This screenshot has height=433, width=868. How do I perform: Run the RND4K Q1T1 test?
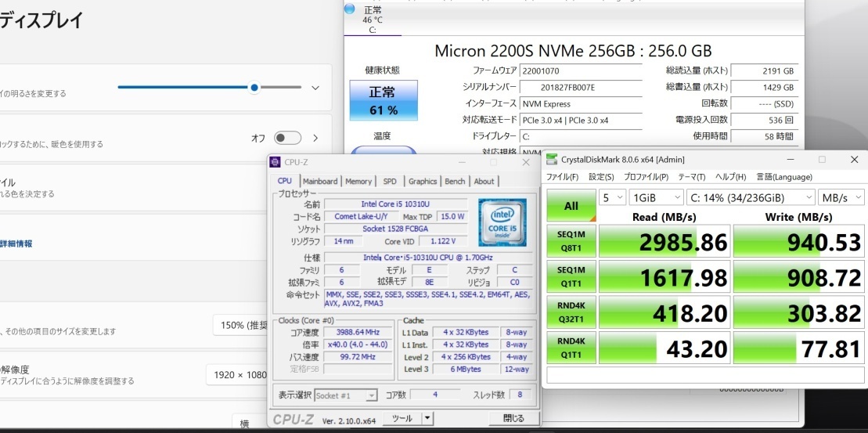point(571,347)
